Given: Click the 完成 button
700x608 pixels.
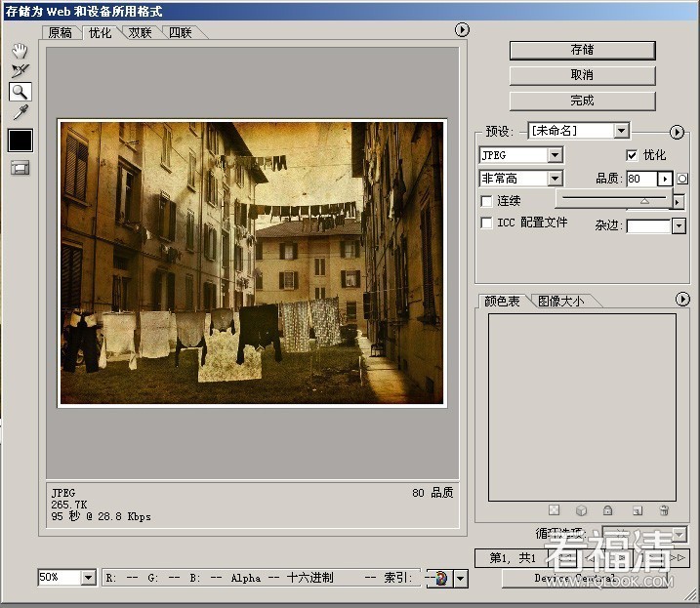Looking at the screenshot, I should pyautogui.click(x=582, y=101).
